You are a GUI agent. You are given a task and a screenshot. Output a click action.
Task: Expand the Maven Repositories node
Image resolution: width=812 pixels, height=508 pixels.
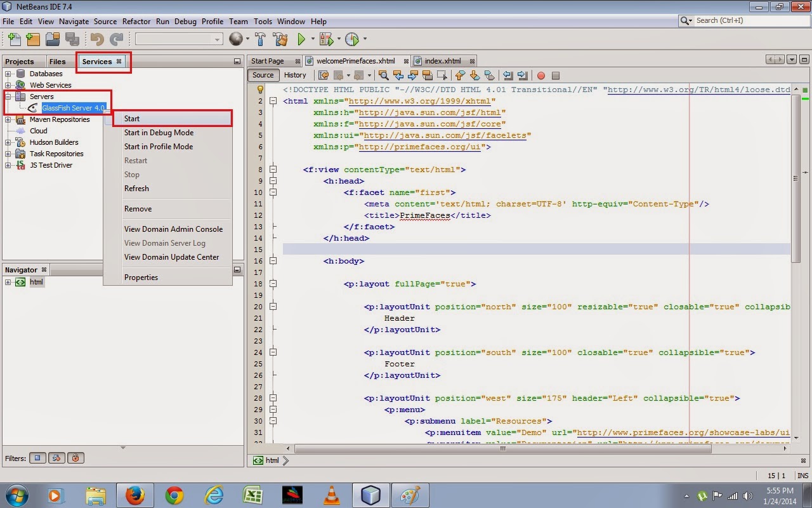pos(8,119)
